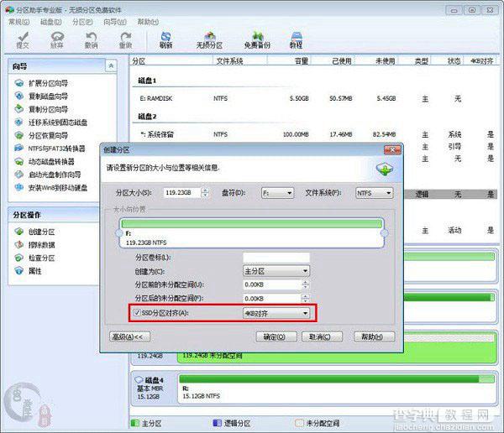Adjust 分区前的未分配空间 spinner arrows
Screen dimensions: 504x433
point(305,284)
